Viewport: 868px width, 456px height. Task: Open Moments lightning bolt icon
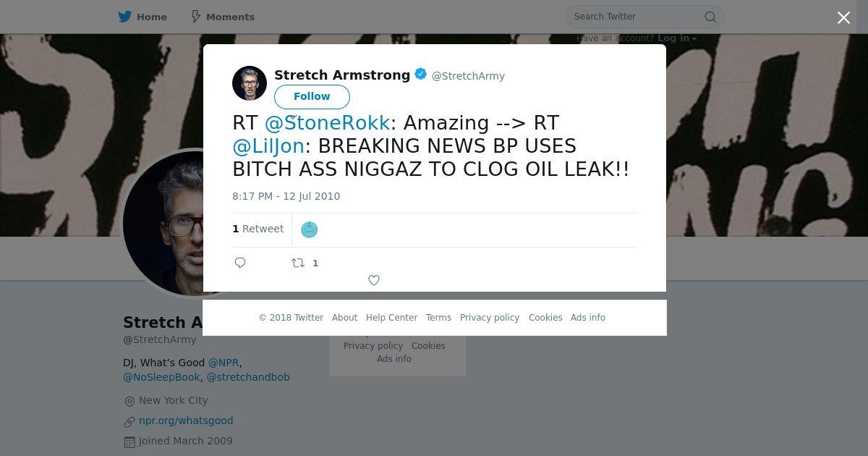click(195, 17)
